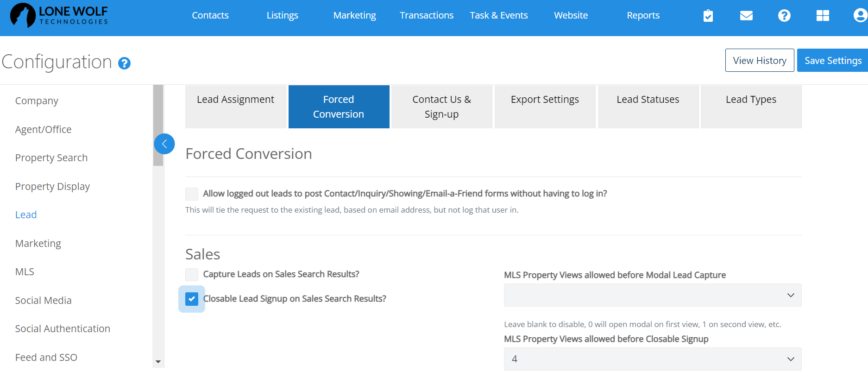The image size is (868, 372).
Task: Open help for the Configuration page
Action: 124,63
